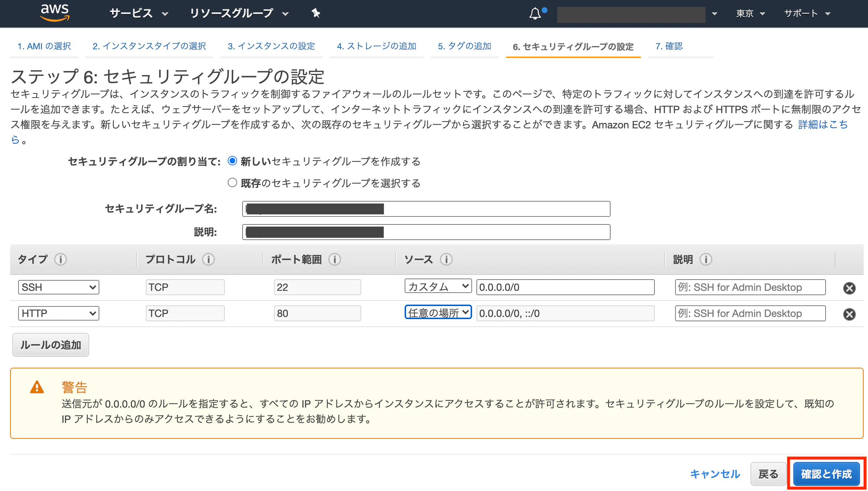Click the ルールの追加 button

(51, 345)
